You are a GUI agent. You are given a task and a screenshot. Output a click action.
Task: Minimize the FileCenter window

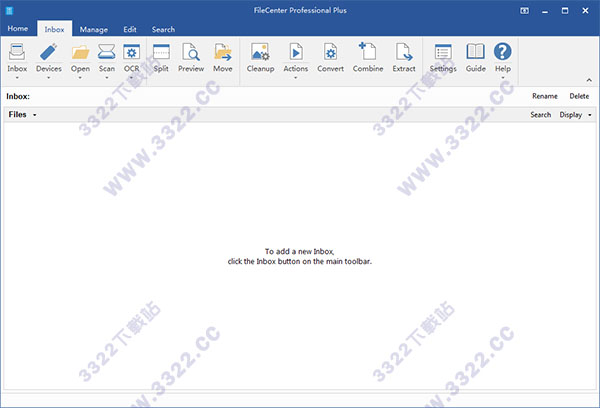click(x=545, y=11)
